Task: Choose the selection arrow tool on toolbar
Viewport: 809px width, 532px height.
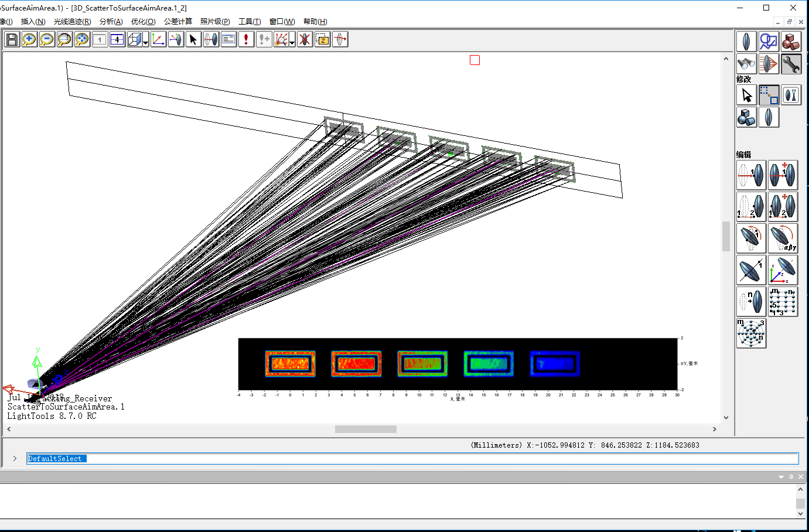Action: pos(193,39)
